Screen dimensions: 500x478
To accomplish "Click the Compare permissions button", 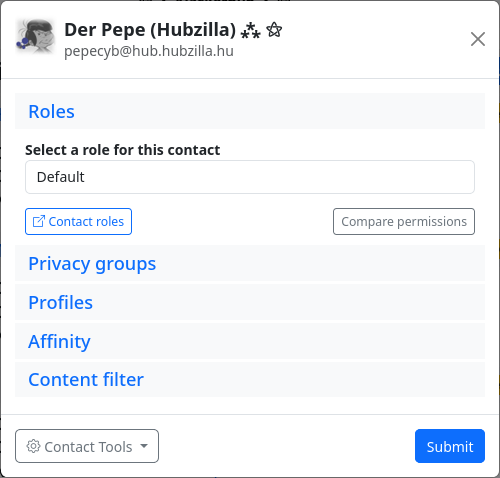I will 404,221.
